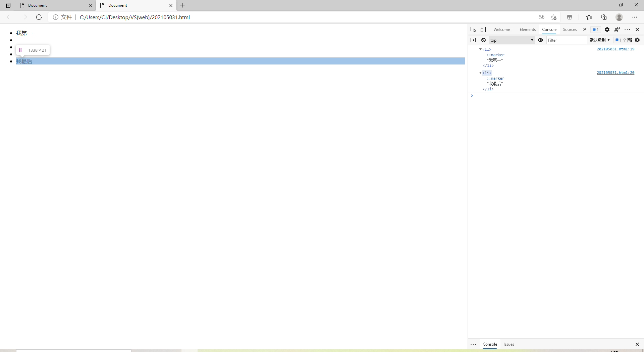This screenshot has width=644, height=352.
Task: Open DevTools settings gear in tab bar
Action: [607, 30]
